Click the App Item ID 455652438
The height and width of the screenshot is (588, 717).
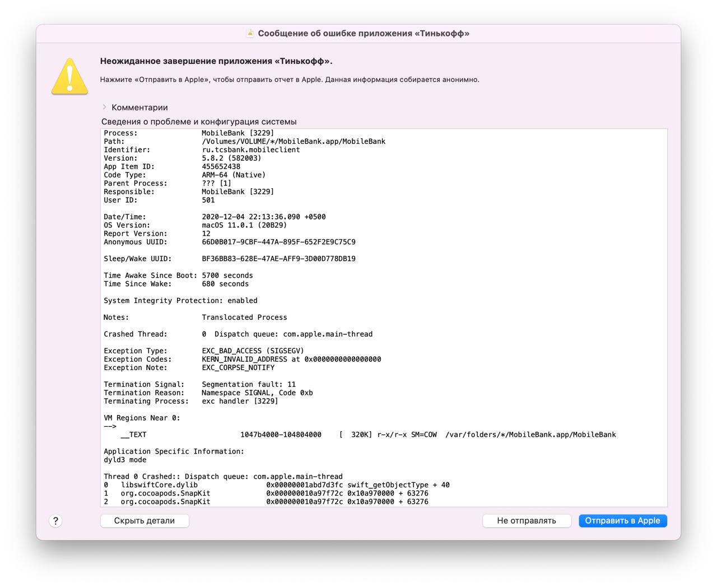coord(221,167)
